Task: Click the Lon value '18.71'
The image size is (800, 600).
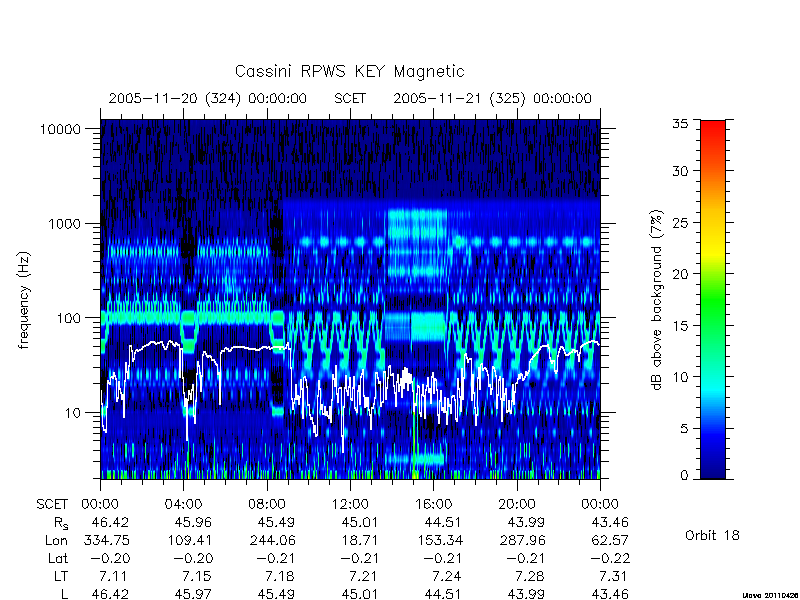Action: pos(359,540)
